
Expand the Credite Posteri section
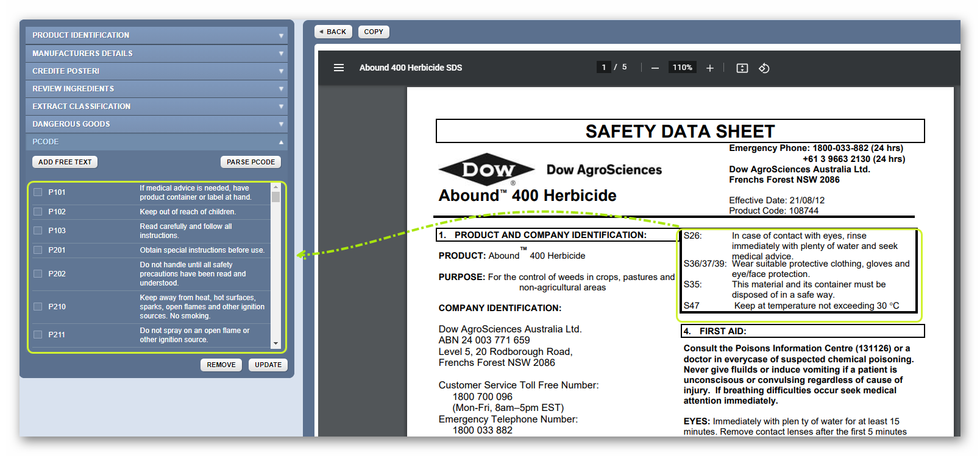[x=157, y=71]
